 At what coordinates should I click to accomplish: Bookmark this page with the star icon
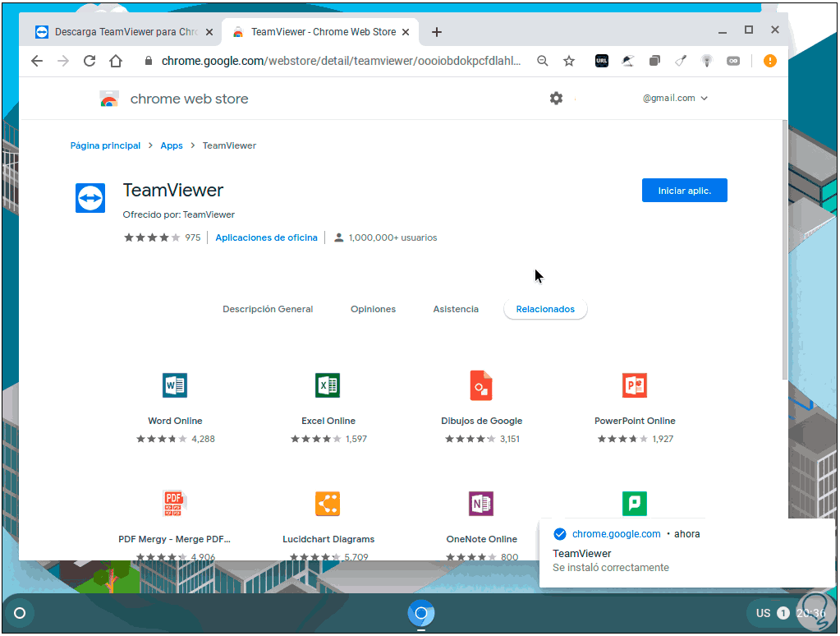pos(569,61)
